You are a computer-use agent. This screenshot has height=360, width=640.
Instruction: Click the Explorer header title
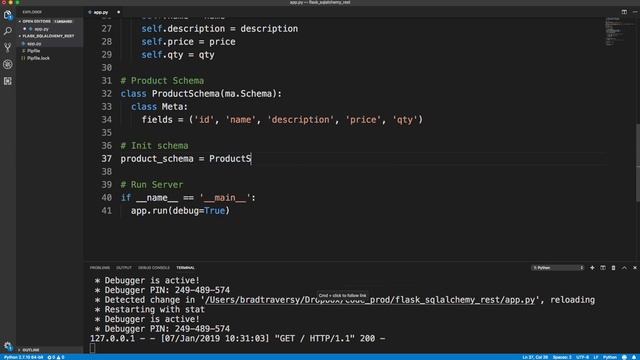32,12
